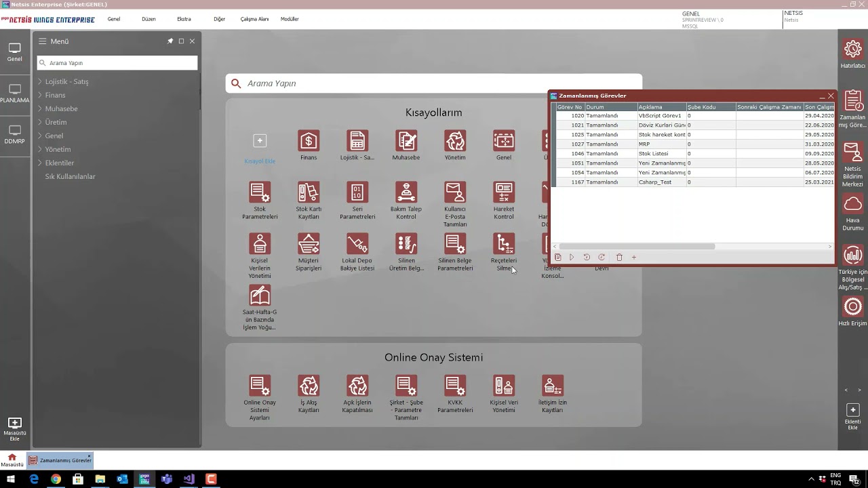Open the Düzen menu

point(149,19)
